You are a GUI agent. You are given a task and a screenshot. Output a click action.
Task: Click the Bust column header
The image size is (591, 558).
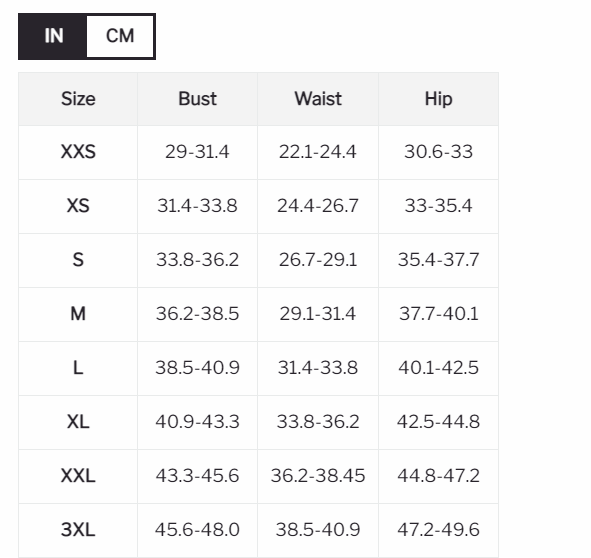pyautogui.click(x=198, y=99)
